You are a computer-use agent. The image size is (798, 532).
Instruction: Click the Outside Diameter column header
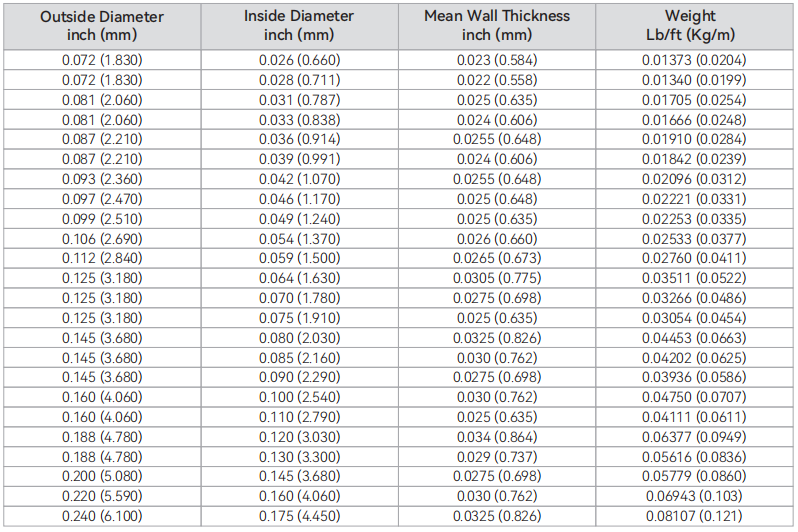[x=102, y=26]
